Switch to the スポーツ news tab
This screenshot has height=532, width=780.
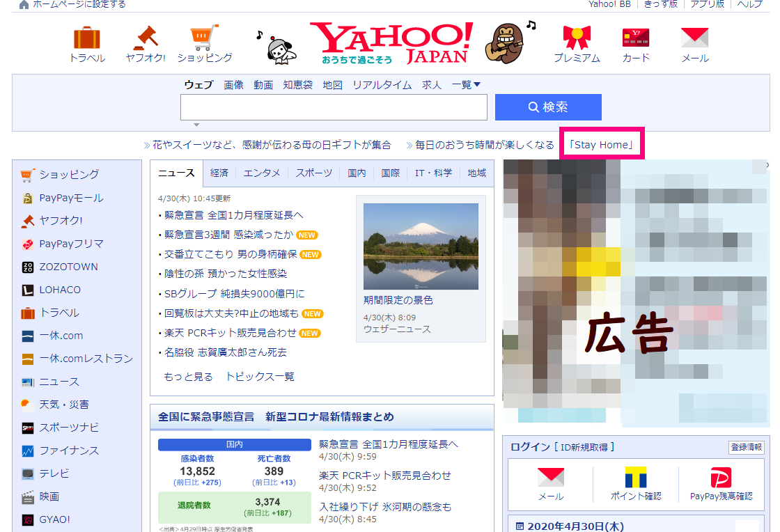point(314,173)
